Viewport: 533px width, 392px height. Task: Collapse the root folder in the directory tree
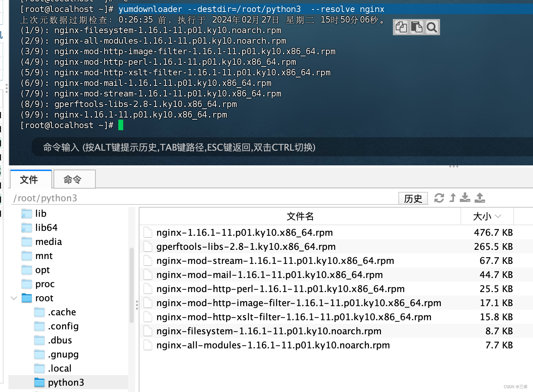13,298
